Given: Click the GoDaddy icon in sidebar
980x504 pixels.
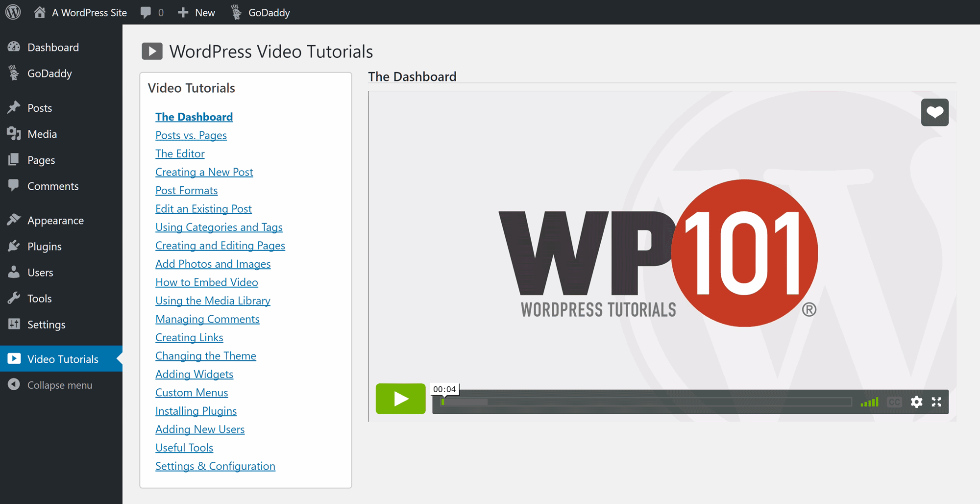Looking at the screenshot, I should click(x=14, y=73).
